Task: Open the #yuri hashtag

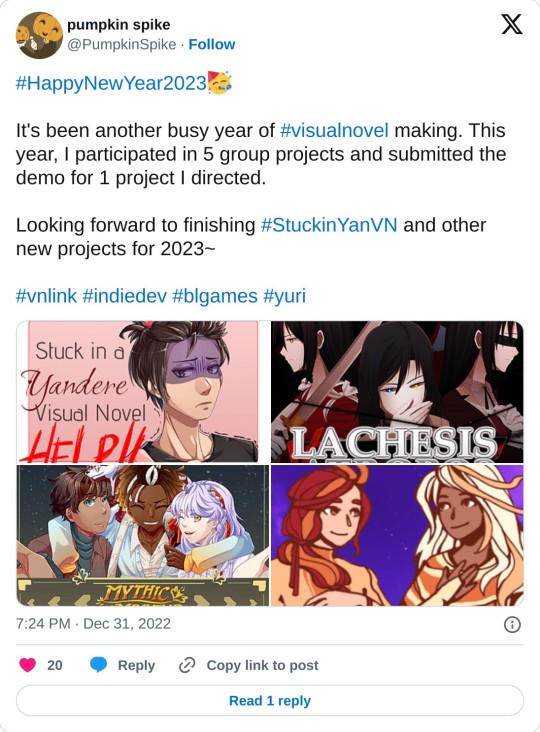Action: (285, 296)
